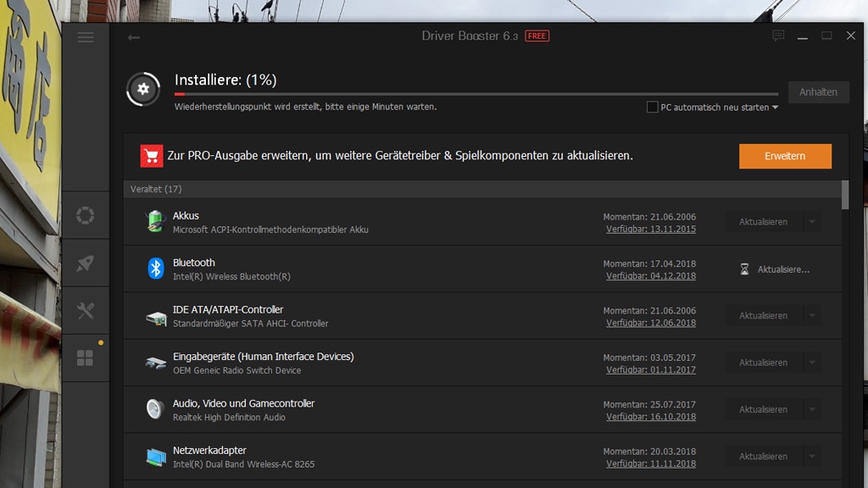Select Realtek High Definition Audio text

tap(229, 418)
